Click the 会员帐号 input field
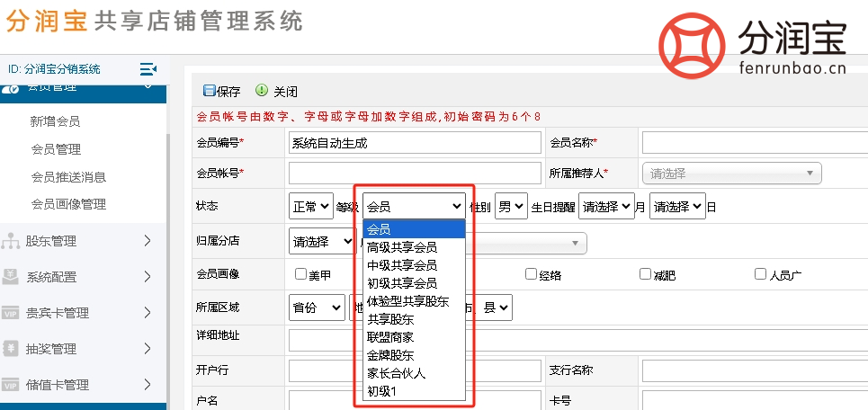Viewport: 868px width, 410px height. tap(415, 174)
